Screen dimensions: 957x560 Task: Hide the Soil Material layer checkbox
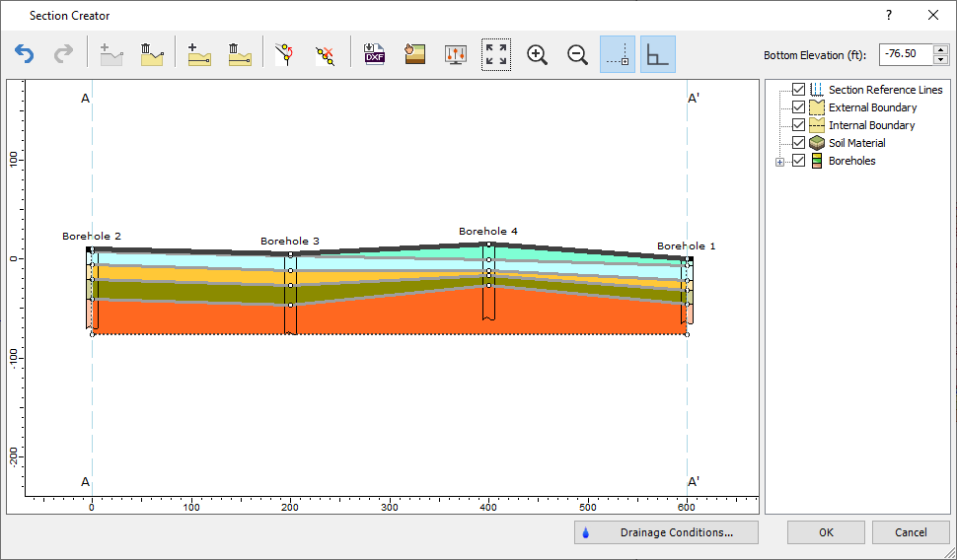click(x=799, y=143)
